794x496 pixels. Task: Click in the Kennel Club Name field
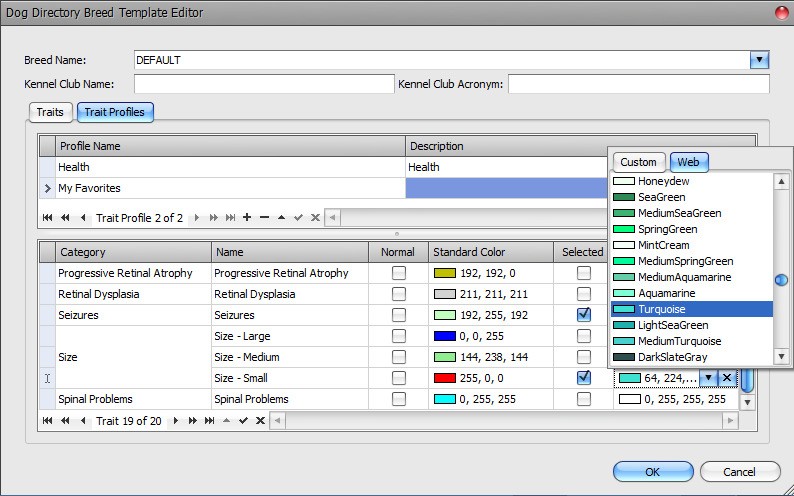tap(264, 84)
